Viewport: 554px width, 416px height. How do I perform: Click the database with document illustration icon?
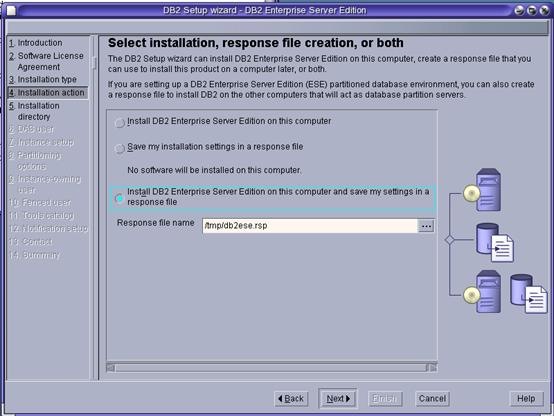(495, 242)
